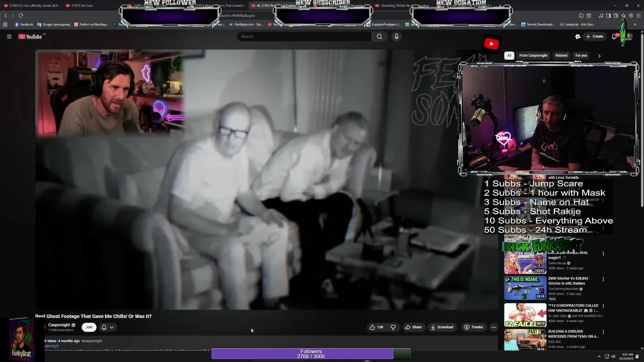644x362 pixels.
Task: Select the 'Related' filter chip
Action: click(x=561, y=55)
